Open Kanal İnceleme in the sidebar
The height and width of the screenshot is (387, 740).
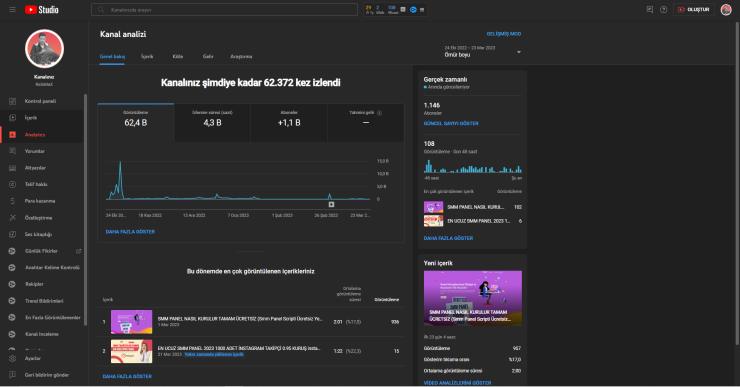click(x=42, y=334)
